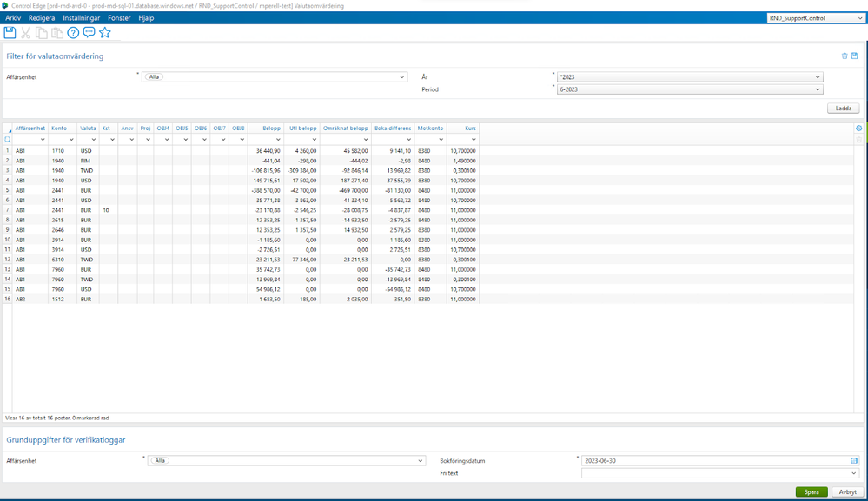
Task: Sort by the Utl belopp column header
Action: point(303,129)
